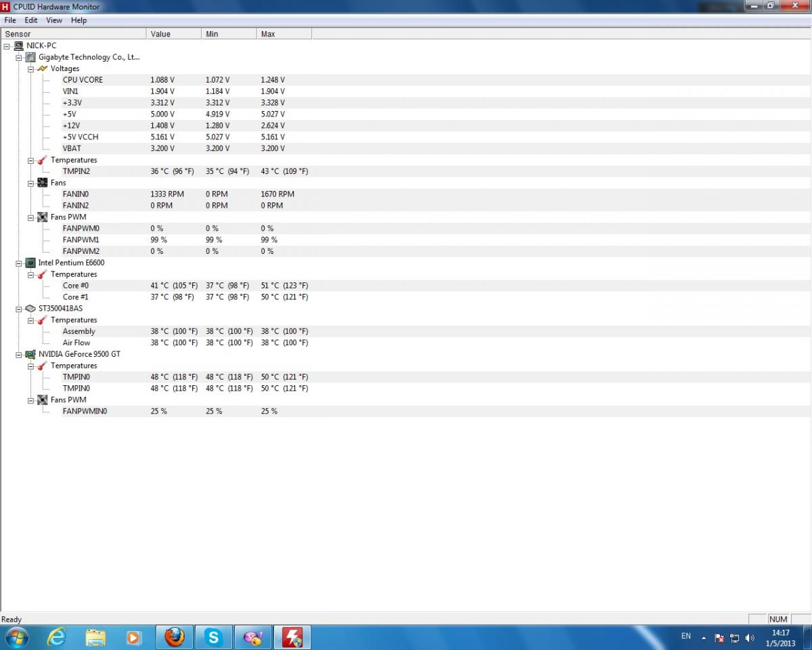
Task: Collapse the NICK-PC root node
Action: pyautogui.click(x=6, y=45)
